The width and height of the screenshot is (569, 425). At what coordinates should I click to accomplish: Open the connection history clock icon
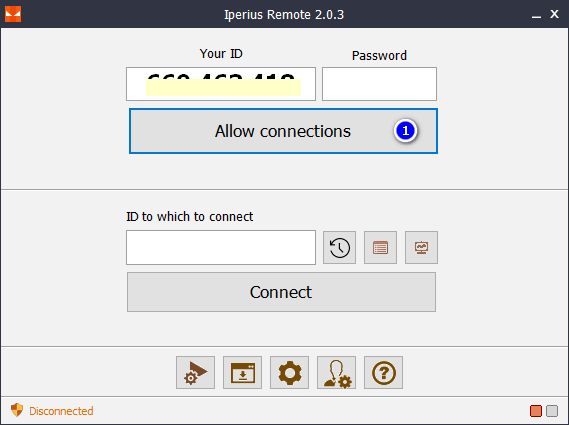pyautogui.click(x=339, y=248)
